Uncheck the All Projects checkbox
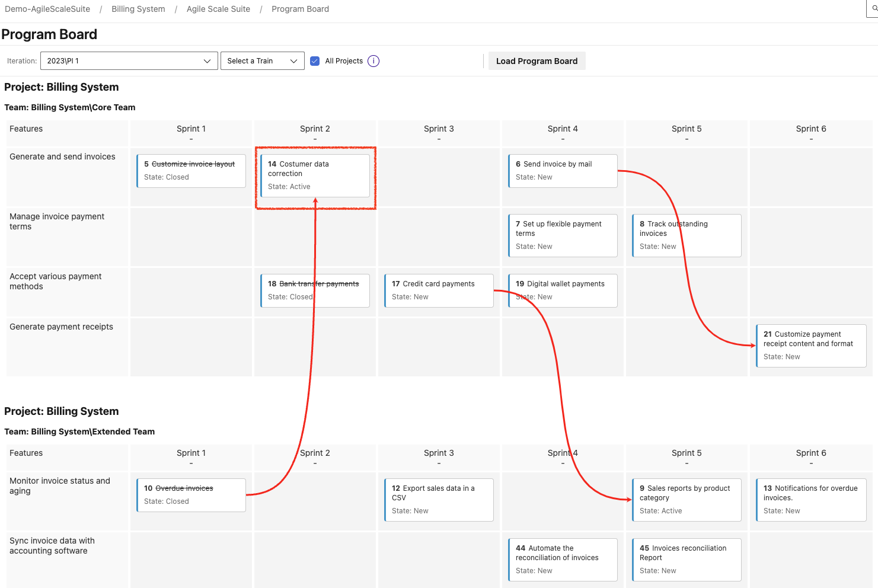Viewport: 878px width, 588px height. click(x=314, y=60)
